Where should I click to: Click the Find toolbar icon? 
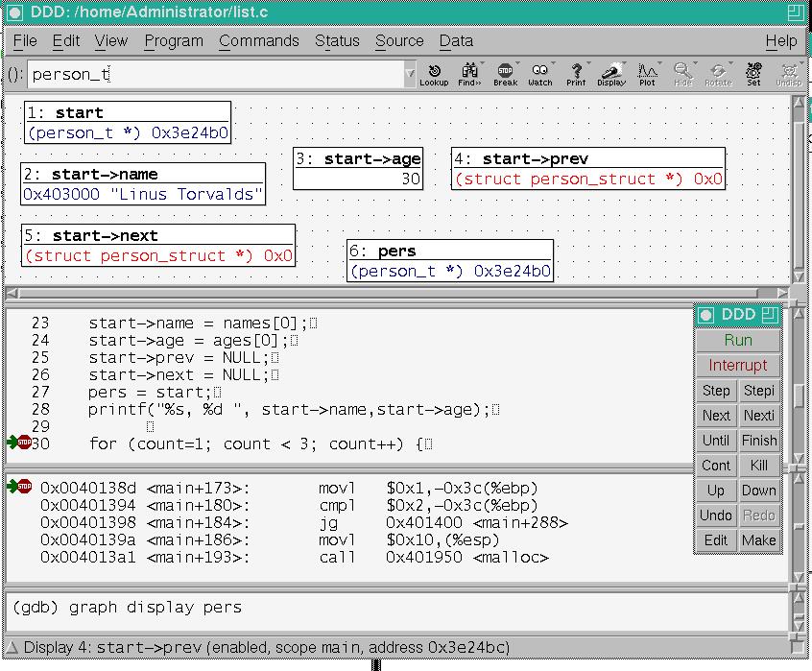pos(469,75)
